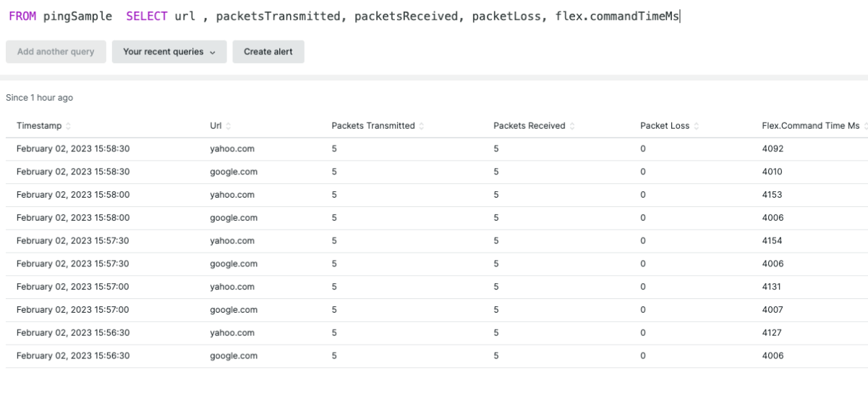
Task: Click the Packet Loss column header label
Action: point(664,126)
